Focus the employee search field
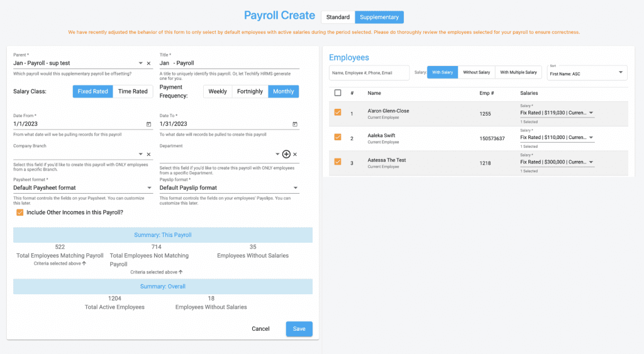Screen dimensions: 644x354 pyautogui.click(x=369, y=73)
